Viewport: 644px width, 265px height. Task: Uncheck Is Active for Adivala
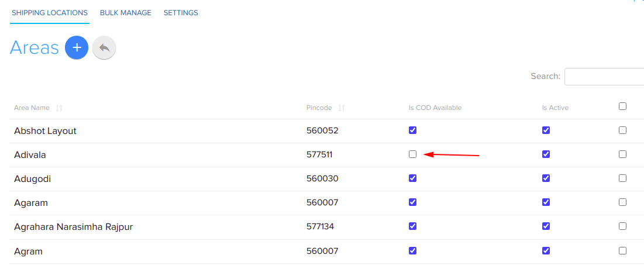(546, 154)
